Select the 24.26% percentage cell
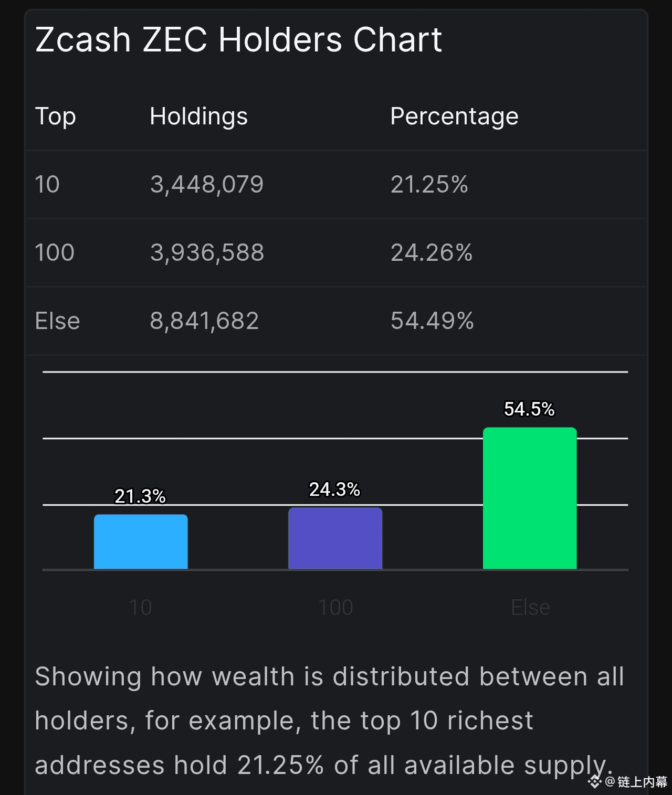The height and width of the screenshot is (795, 672). click(x=431, y=253)
